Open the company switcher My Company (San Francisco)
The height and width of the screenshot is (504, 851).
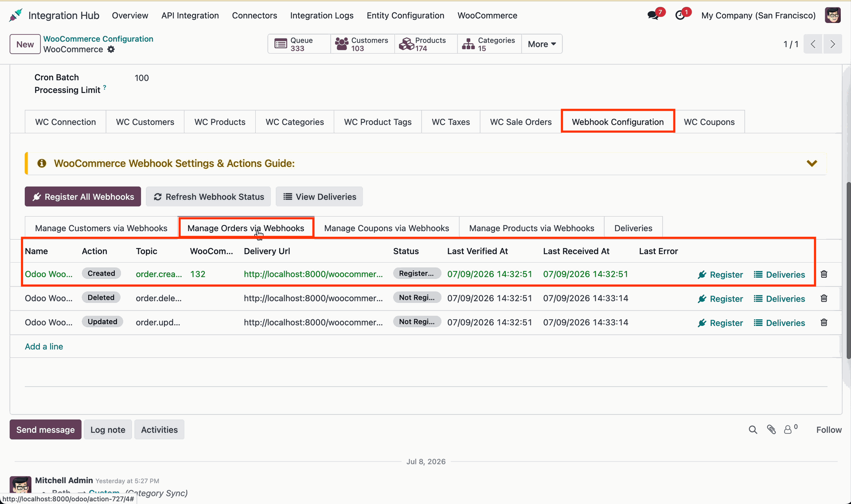tap(758, 16)
